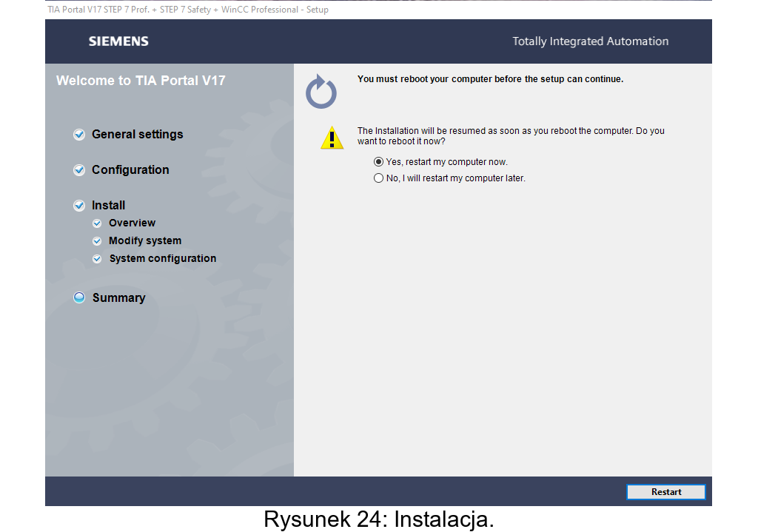Click the 'You must reboot your computer' message
The image size is (758, 532).
[x=490, y=79]
